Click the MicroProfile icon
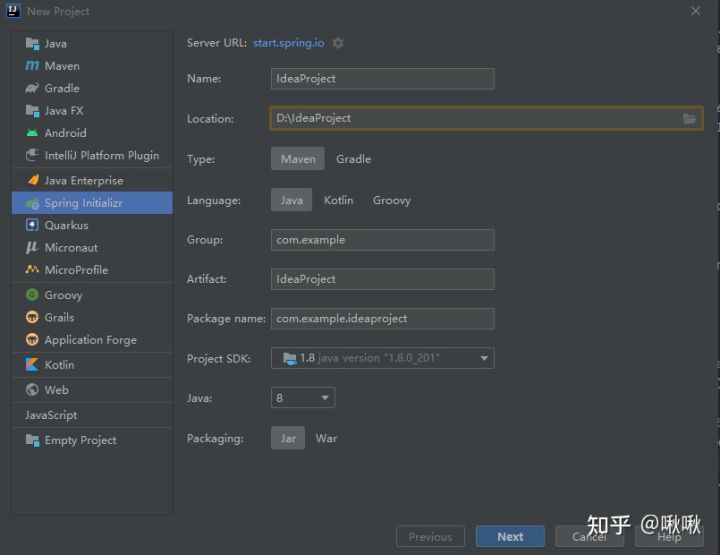The height and width of the screenshot is (555, 720). pos(32,269)
